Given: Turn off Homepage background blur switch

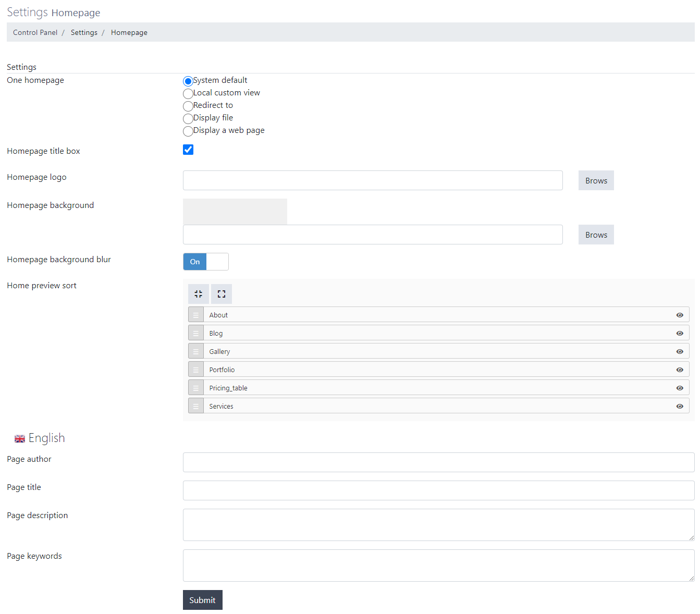Looking at the screenshot, I should (206, 262).
